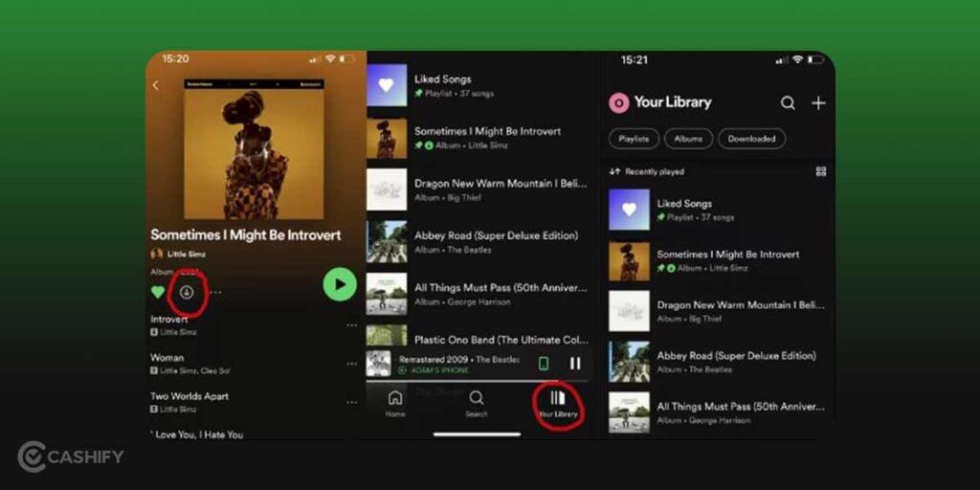Pause playback in the now-playing bar
This screenshot has width=980, height=490.
[x=575, y=363]
